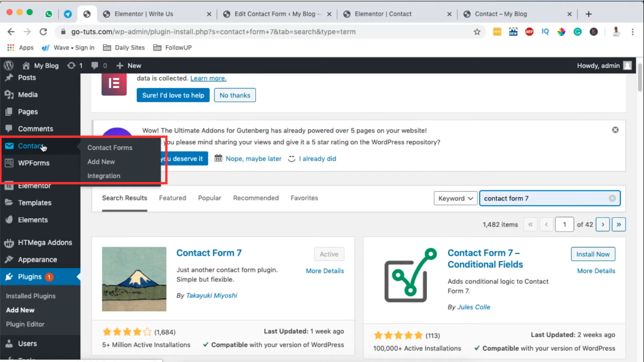Click the No thanks button
Viewport: 644px width, 362px height.
pyautogui.click(x=235, y=95)
